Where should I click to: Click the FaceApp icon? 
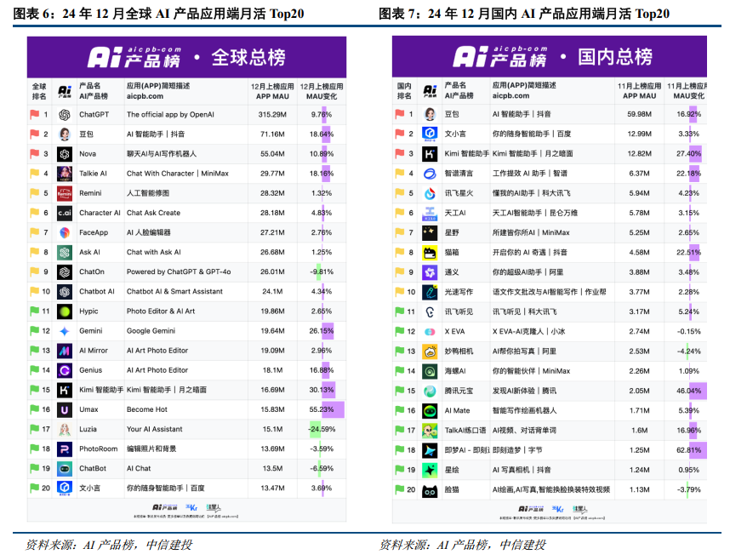pyautogui.click(x=65, y=232)
